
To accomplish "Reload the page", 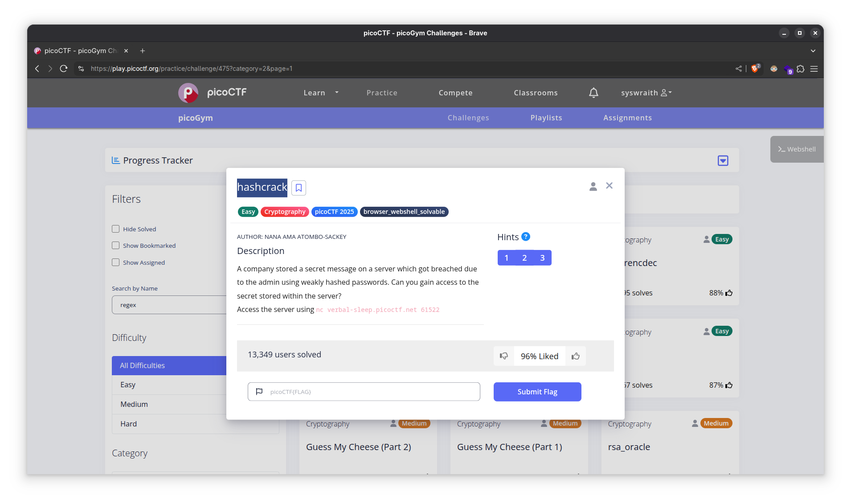I will (x=64, y=69).
